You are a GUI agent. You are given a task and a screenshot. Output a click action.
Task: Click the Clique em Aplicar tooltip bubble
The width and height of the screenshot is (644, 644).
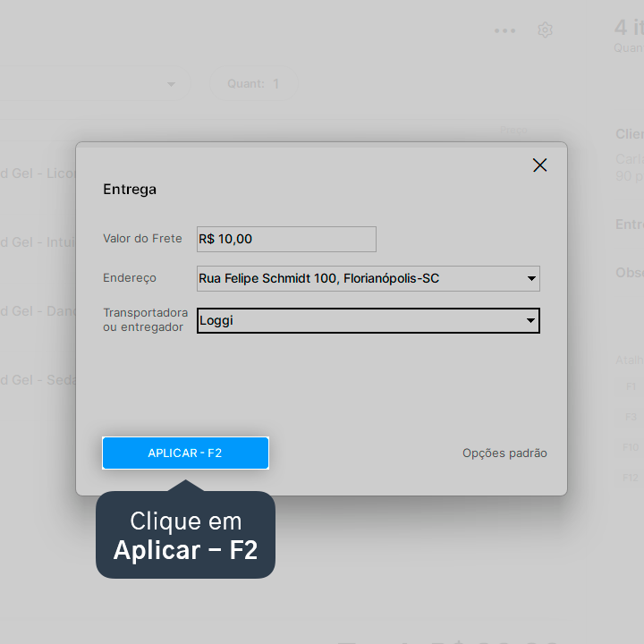(185, 534)
